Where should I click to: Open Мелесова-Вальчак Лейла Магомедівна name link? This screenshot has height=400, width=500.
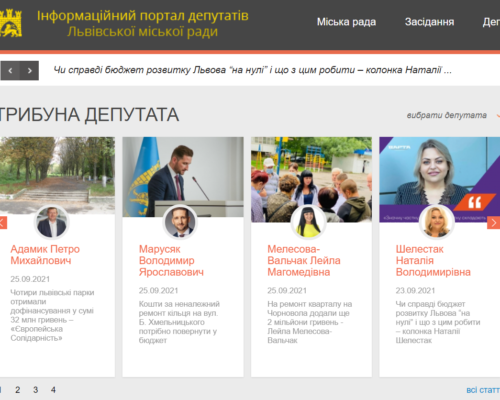pos(304,260)
